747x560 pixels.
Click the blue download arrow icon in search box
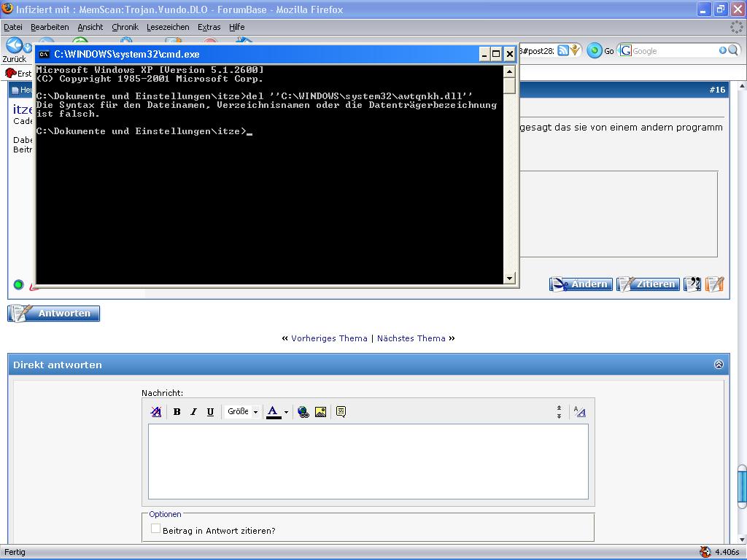(722, 50)
